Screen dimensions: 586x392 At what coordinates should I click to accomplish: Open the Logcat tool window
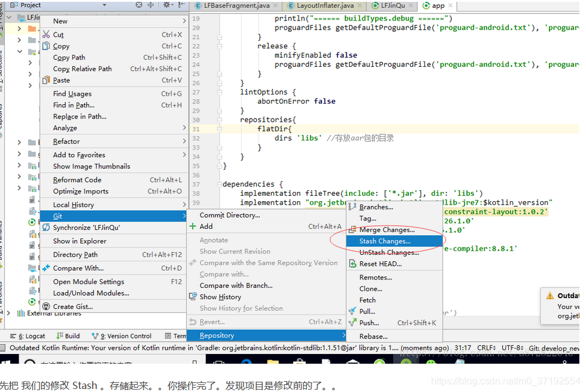tap(27, 336)
